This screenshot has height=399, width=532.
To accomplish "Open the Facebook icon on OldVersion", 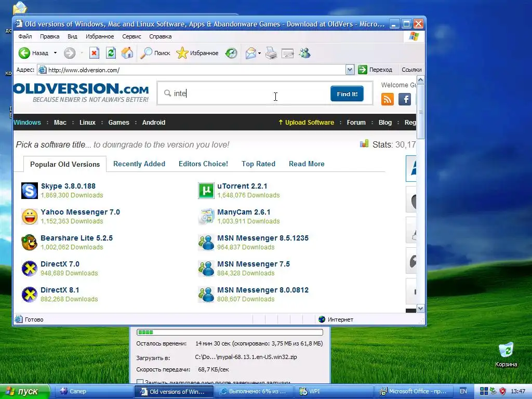I will click(x=404, y=99).
